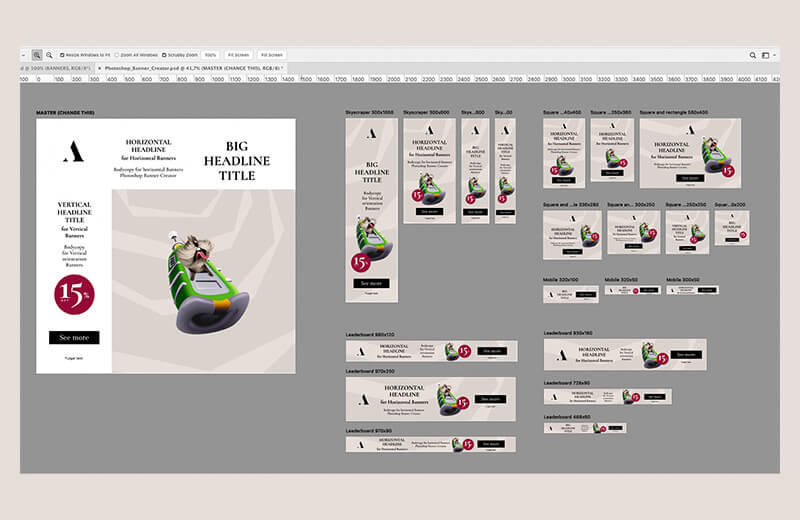Open the search icon in options bar

tap(753, 55)
